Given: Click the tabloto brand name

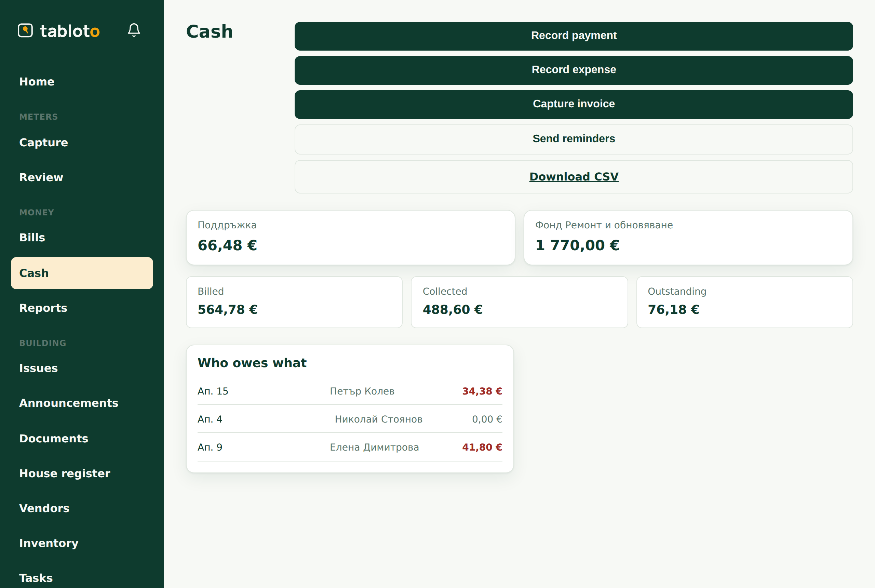Looking at the screenshot, I should coord(70,31).
